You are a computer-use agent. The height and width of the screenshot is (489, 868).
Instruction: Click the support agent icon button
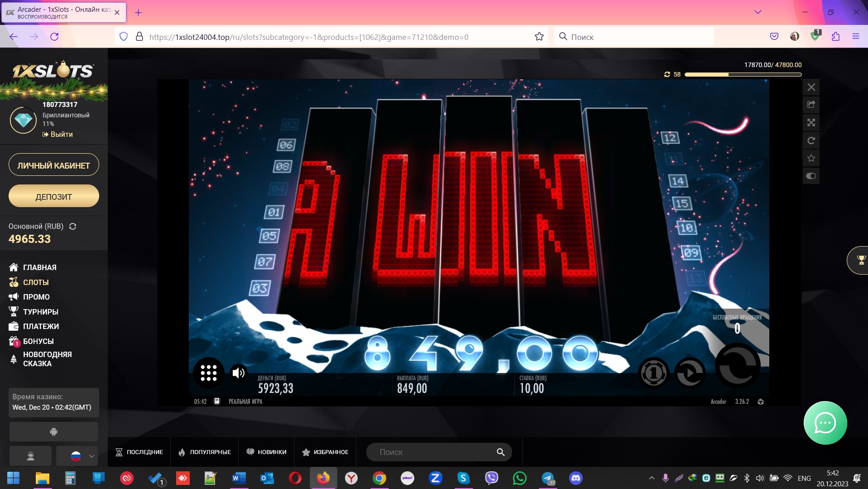(x=30, y=456)
